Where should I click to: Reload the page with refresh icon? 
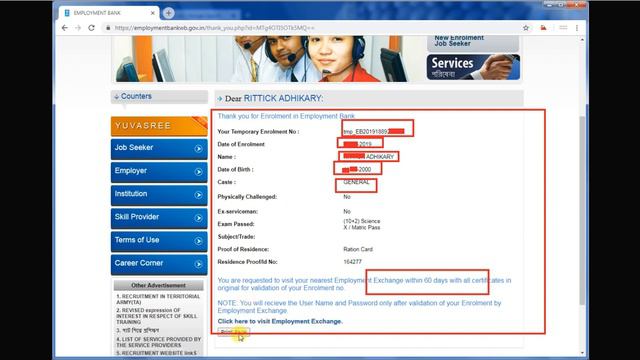tap(91, 28)
